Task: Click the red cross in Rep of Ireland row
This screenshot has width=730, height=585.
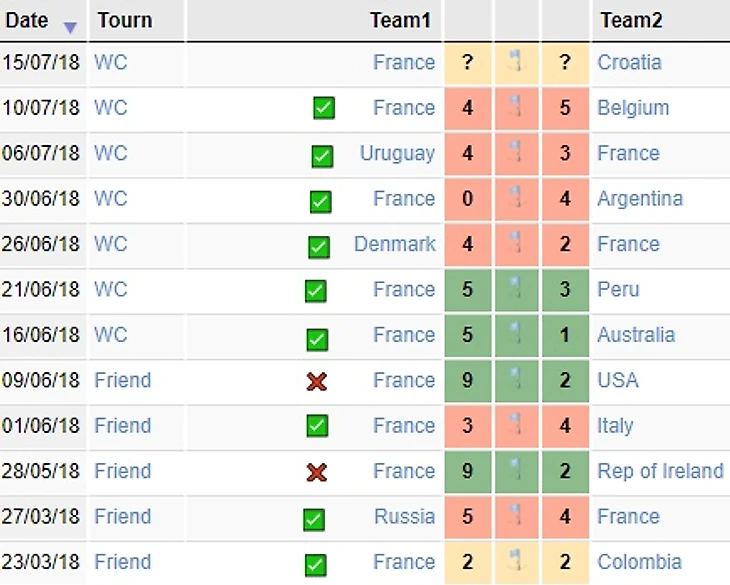Action: click(317, 472)
